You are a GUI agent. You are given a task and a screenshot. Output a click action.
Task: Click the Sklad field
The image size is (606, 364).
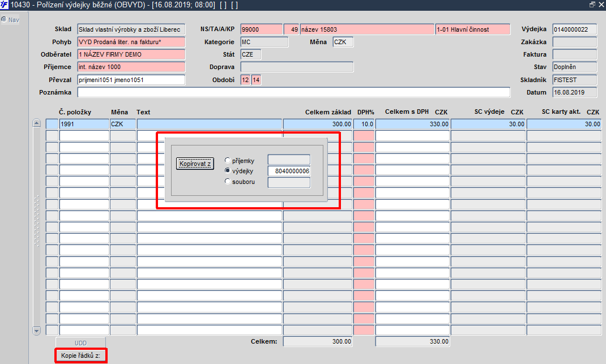[x=131, y=29]
